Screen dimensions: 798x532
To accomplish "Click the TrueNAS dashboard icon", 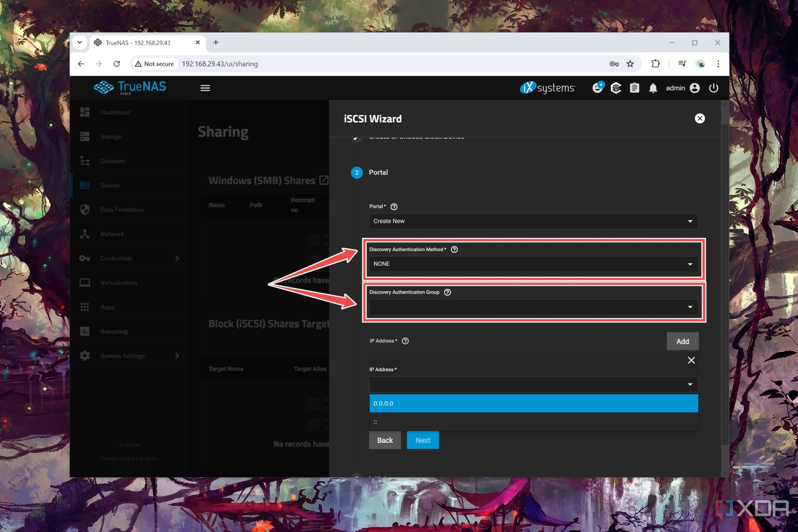I will pos(85,112).
